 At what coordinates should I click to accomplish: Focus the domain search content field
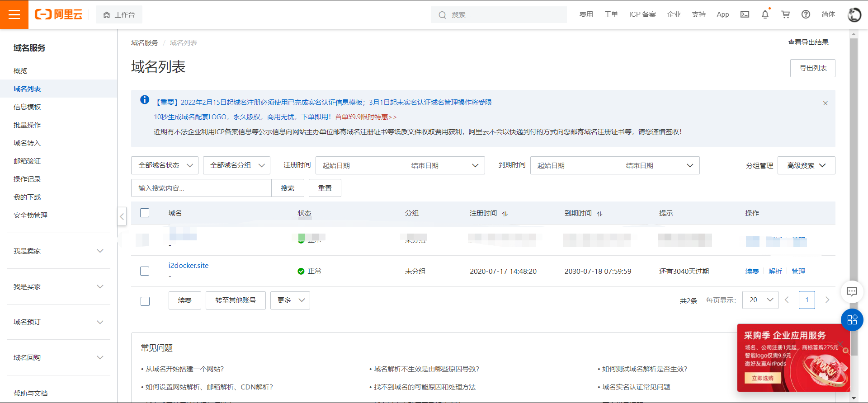(201, 188)
